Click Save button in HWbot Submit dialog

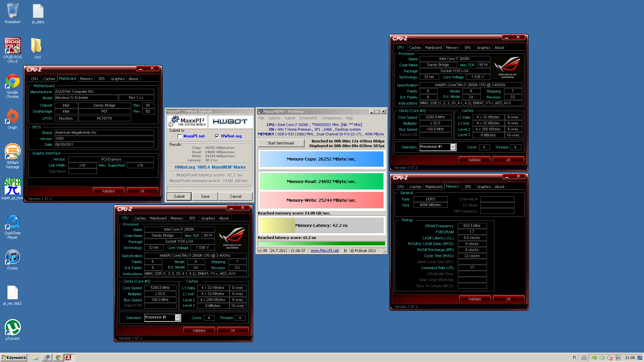coord(205,196)
